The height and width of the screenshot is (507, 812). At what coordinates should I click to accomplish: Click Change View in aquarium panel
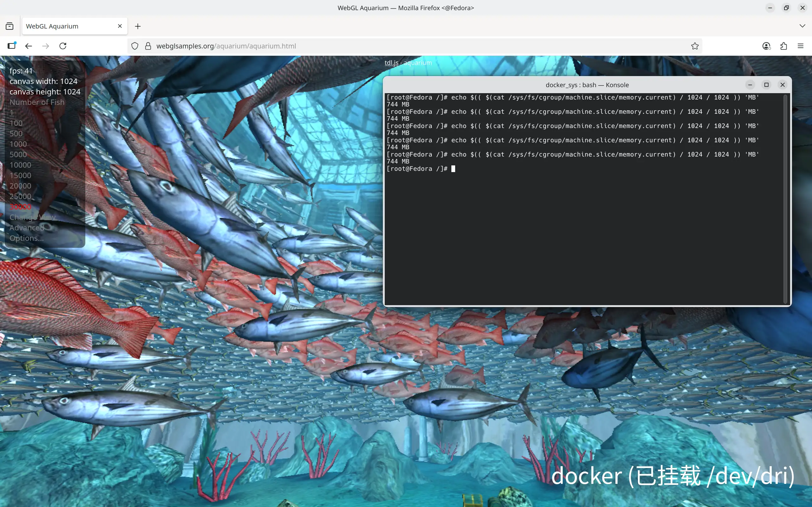(33, 217)
